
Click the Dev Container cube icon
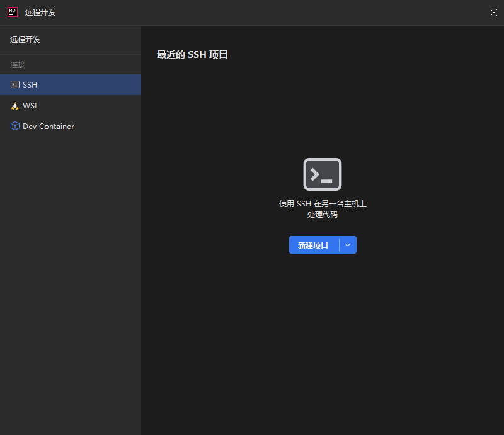[x=15, y=127]
